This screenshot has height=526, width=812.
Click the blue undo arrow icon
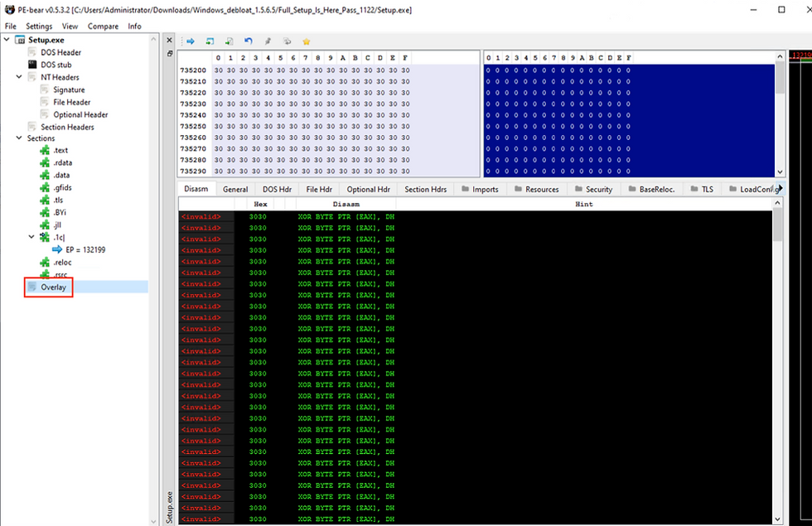pyautogui.click(x=249, y=41)
